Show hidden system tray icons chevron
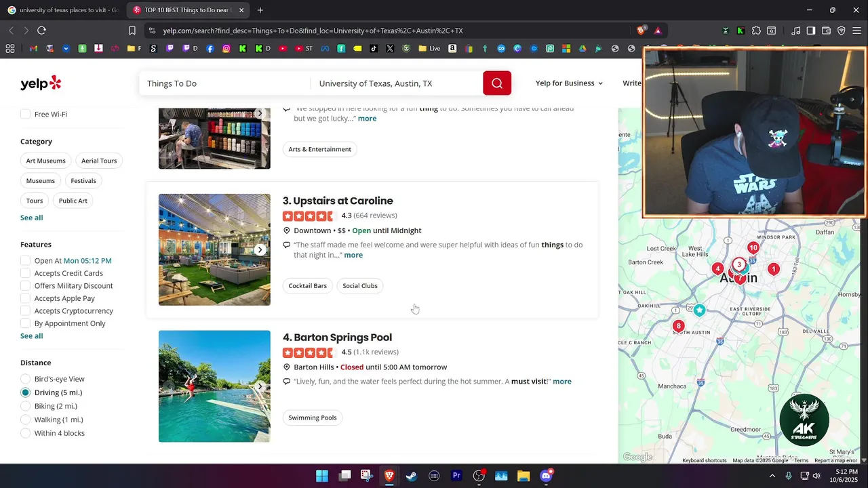 (772, 476)
